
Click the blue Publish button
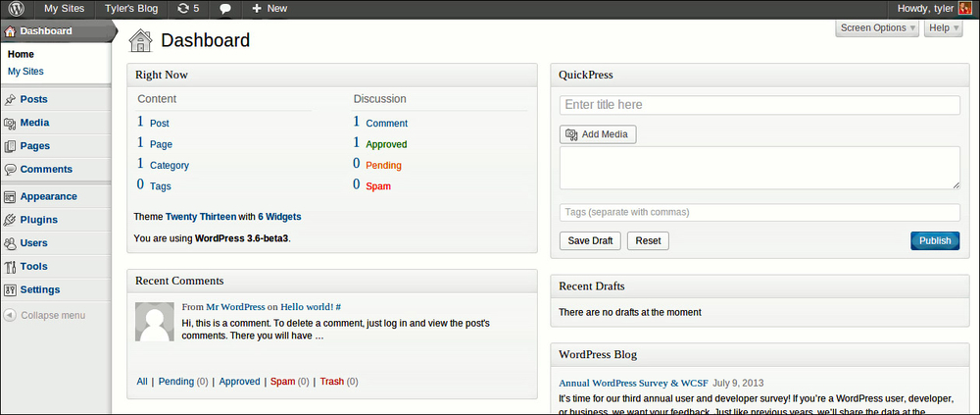(x=935, y=241)
